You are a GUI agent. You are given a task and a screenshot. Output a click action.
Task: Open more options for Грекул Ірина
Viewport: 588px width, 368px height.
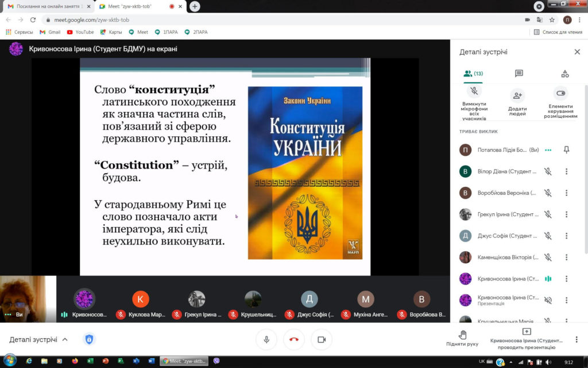(566, 214)
